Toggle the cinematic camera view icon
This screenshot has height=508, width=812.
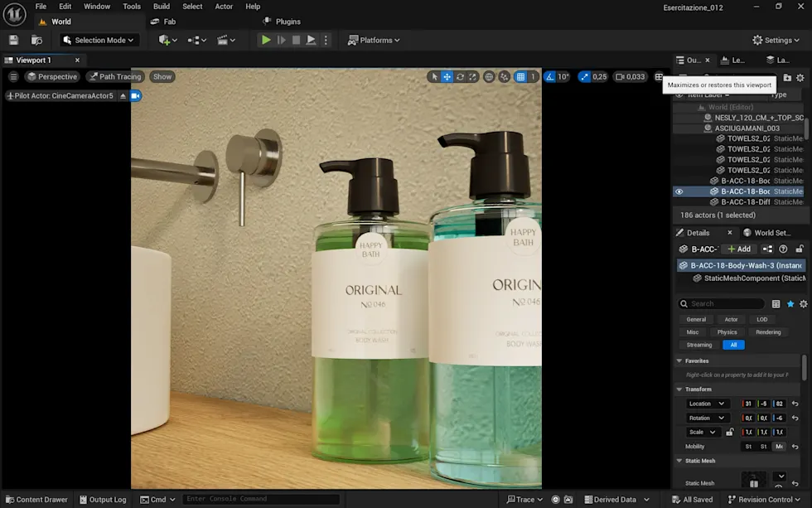coord(135,96)
